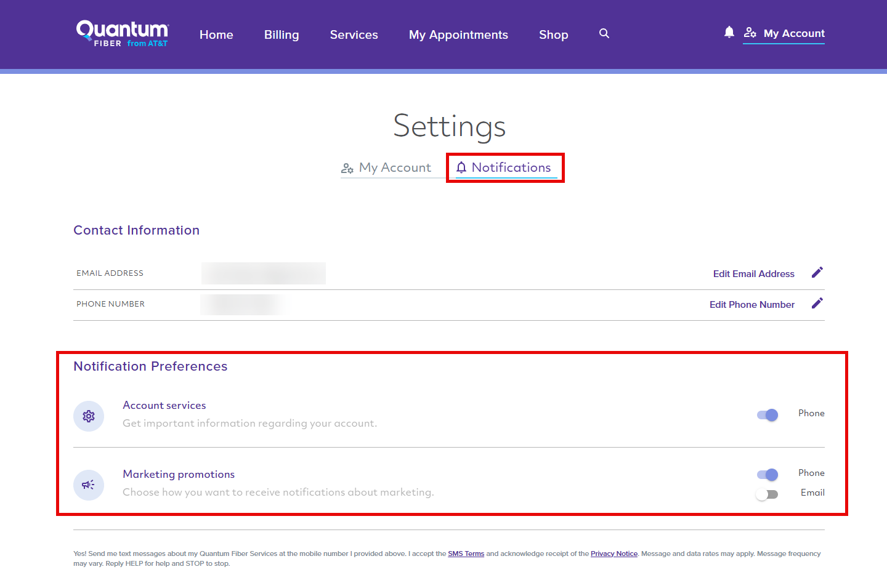This screenshot has width=887, height=588.
Task: Open My Appointments page
Action: tap(458, 35)
